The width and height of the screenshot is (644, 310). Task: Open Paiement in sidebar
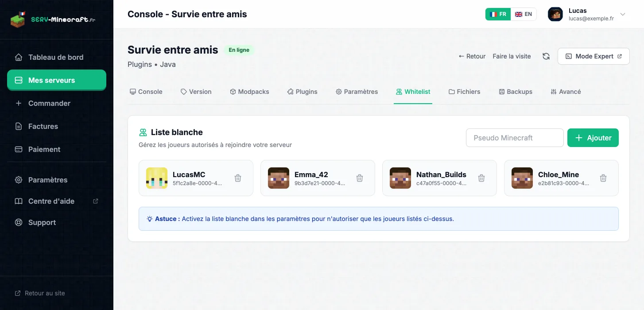point(57,149)
